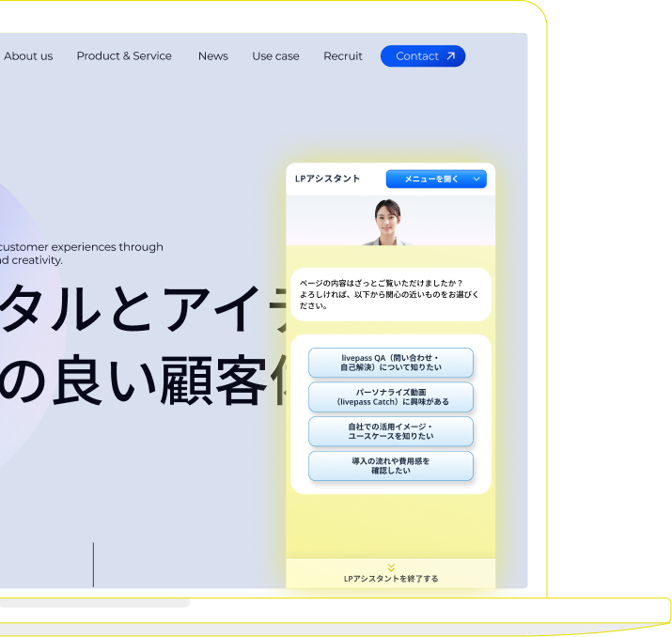Click the arrow icon in Contact button
672x637 pixels.
(450, 55)
